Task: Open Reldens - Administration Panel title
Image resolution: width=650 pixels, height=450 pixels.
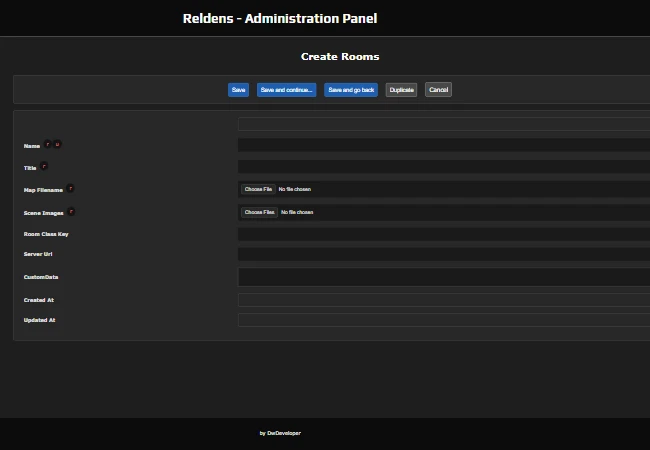Action: pos(280,18)
